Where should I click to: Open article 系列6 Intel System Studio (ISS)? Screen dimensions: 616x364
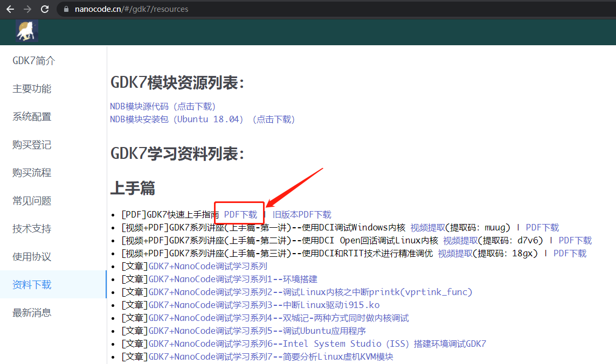point(317,344)
